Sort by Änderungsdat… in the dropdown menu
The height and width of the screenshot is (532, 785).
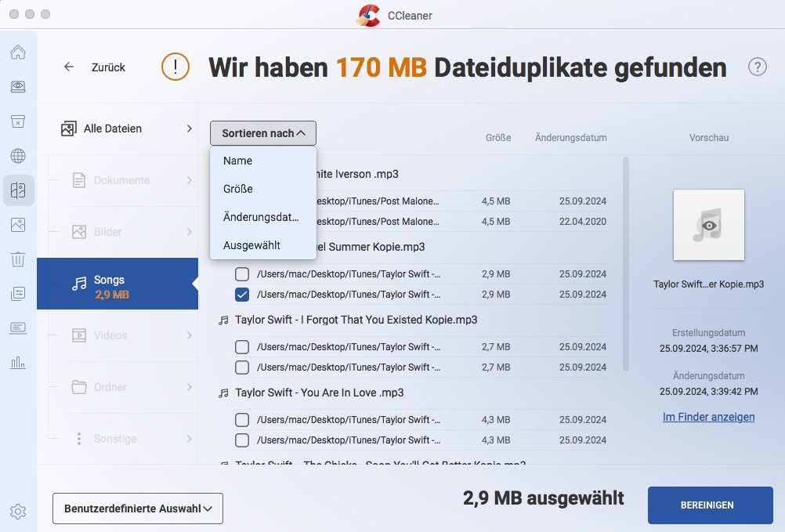pyautogui.click(x=262, y=217)
